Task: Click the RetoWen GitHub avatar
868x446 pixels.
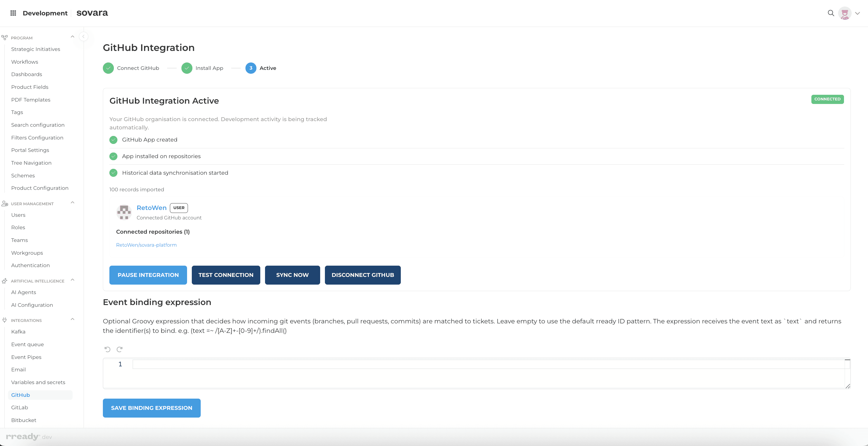Action: tap(124, 212)
